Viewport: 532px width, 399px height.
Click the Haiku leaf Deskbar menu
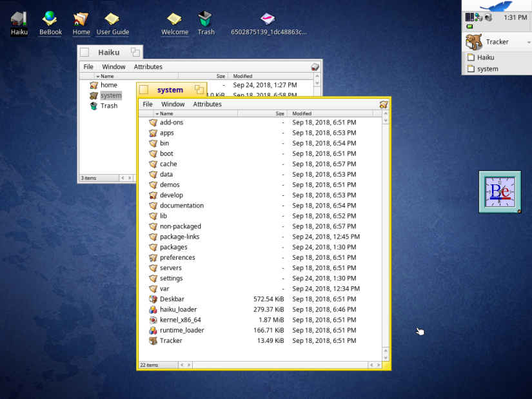tap(496, 6)
